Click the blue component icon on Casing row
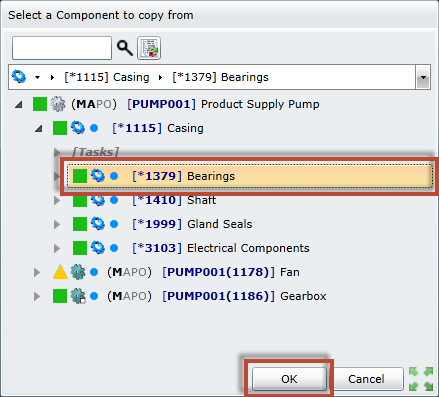Screen dimensions: 439x397 78,128
